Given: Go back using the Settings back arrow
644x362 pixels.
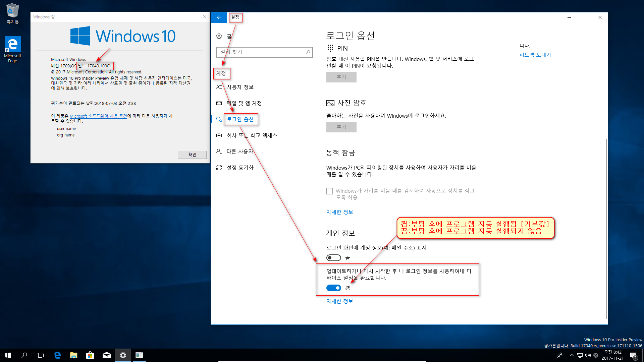Looking at the screenshot, I should point(219,17).
